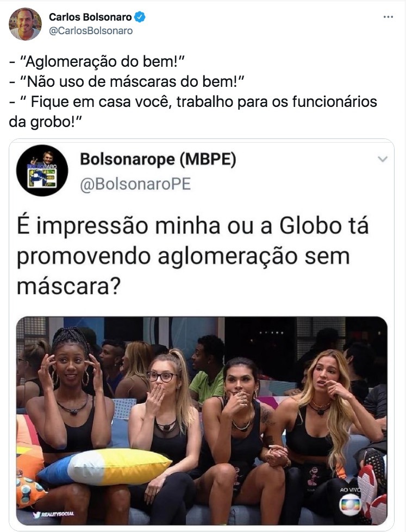Click the BolsonaroPE round profile picture

point(42,170)
